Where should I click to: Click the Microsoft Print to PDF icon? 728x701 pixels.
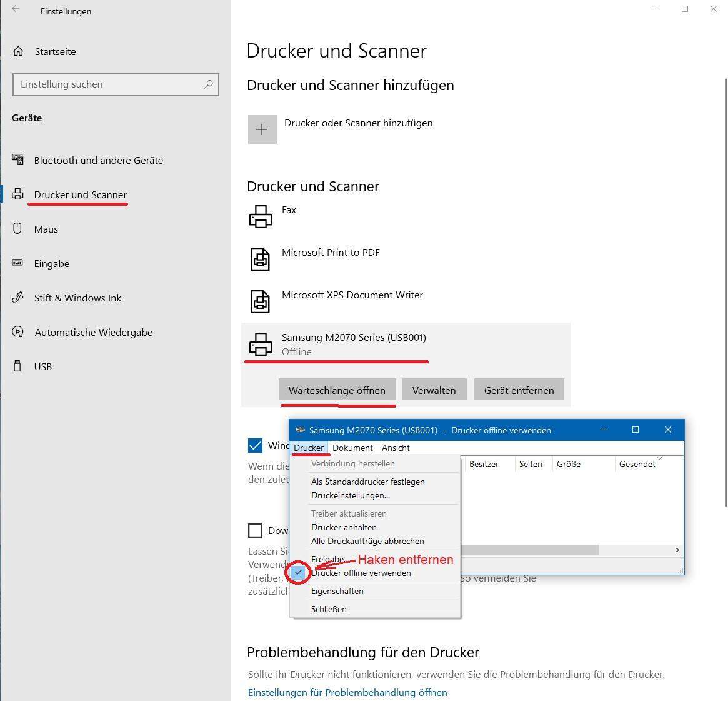pyautogui.click(x=260, y=260)
